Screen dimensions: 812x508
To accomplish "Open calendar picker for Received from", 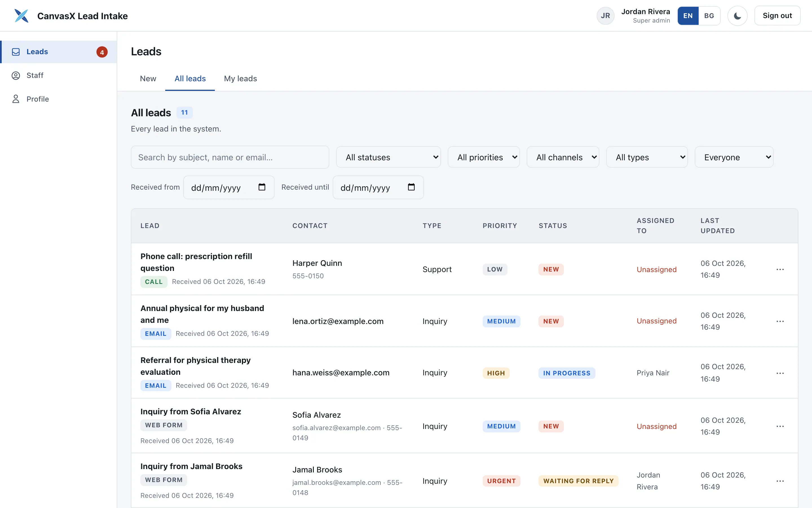I will coord(262,187).
